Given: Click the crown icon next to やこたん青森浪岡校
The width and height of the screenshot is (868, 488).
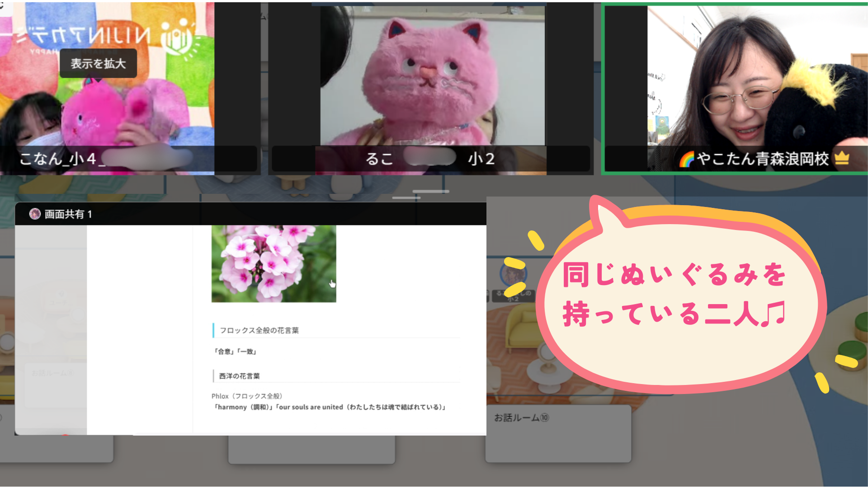Looking at the screenshot, I should (842, 158).
